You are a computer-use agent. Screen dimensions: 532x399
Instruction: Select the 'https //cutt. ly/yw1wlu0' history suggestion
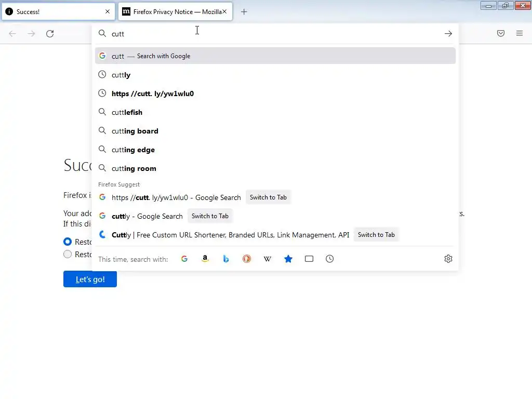click(275, 94)
